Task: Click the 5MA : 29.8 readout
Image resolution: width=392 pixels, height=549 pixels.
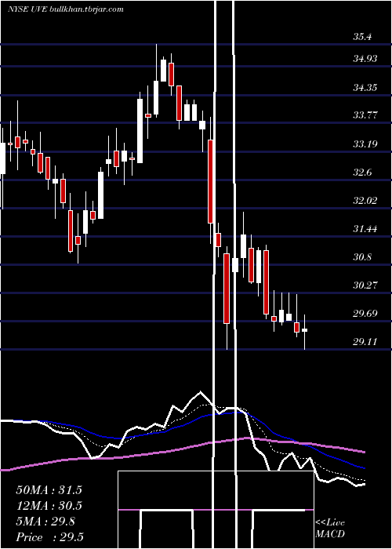Action: tap(45, 522)
